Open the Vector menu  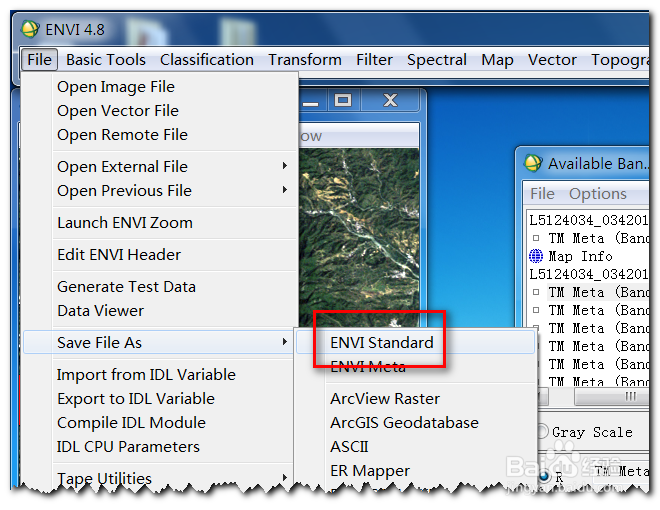click(552, 60)
